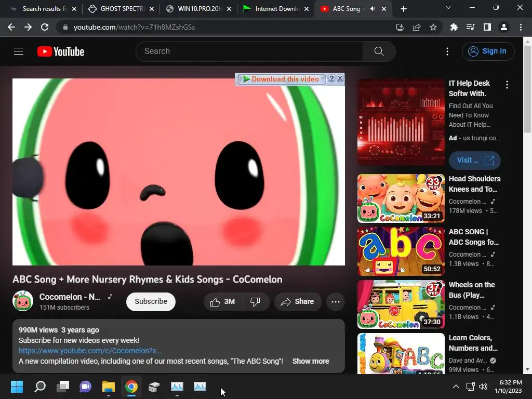Open the Cocomelon link in the description
532x399 pixels.
tap(90, 351)
